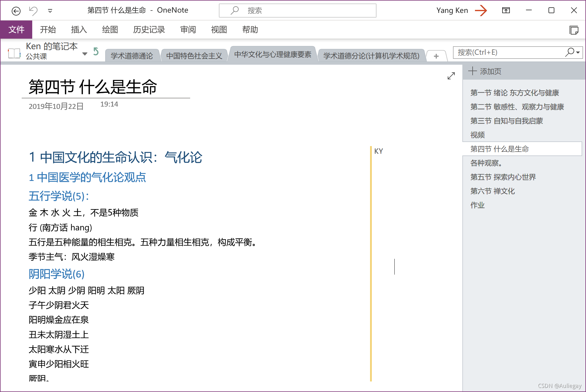Image resolution: width=586 pixels, height=392 pixels.
Task: Click the line 行 (南方话 hang)
Action: (60, 227)
